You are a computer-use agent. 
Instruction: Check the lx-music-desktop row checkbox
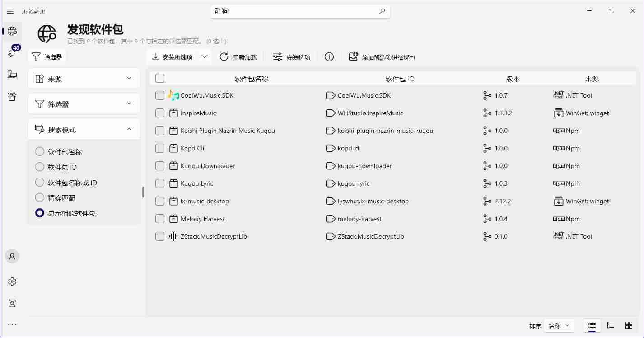tap(160, 201)
